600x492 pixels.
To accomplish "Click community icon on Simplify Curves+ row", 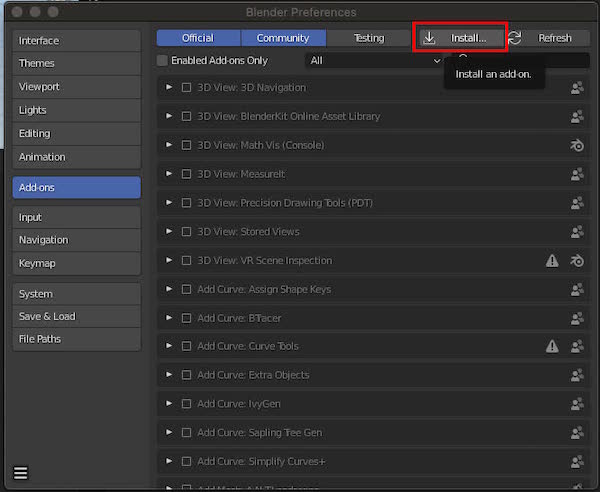I will click(x=577, y=462).
